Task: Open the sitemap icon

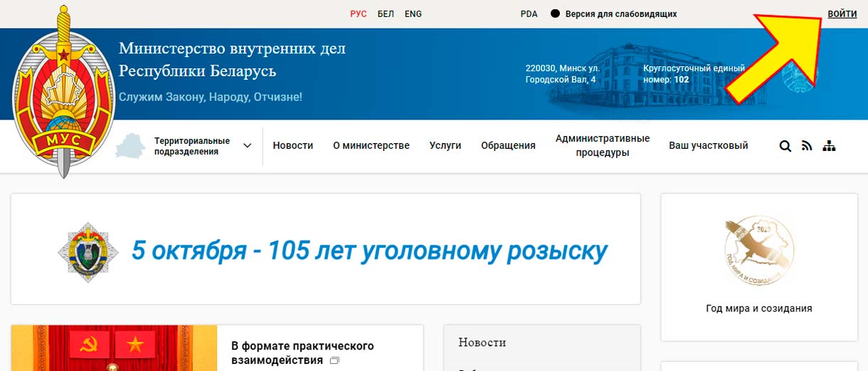Action: pyautogui.click(x=829, y=146)
